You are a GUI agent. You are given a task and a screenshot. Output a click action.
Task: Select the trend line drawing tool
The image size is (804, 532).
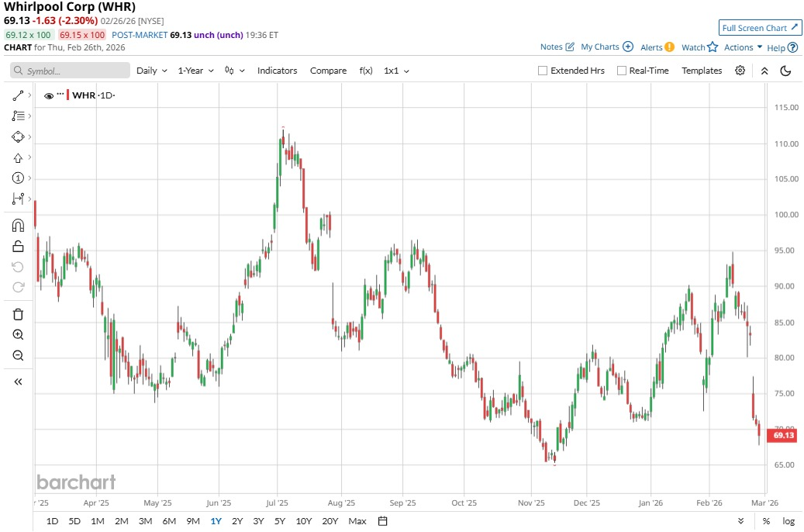[x=18, y=95]
